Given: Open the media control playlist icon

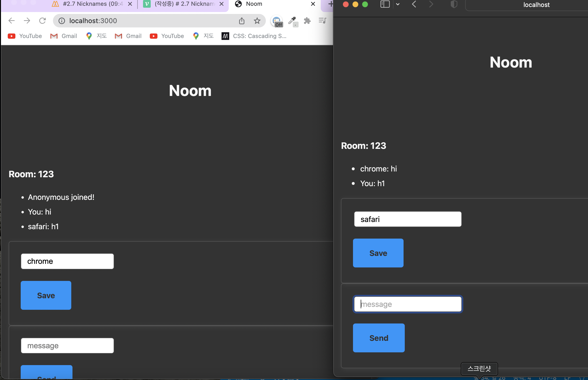Looking at the screenshot, I should click(322, 21).
